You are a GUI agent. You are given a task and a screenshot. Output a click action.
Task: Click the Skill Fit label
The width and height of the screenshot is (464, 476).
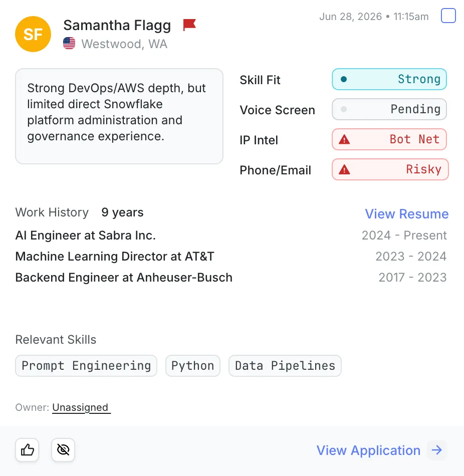[260, 80]
